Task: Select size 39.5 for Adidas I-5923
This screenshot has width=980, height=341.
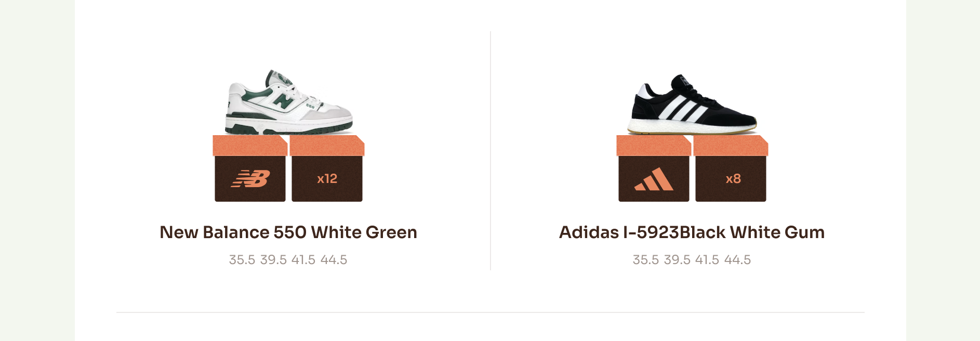Action: point(677,260)
